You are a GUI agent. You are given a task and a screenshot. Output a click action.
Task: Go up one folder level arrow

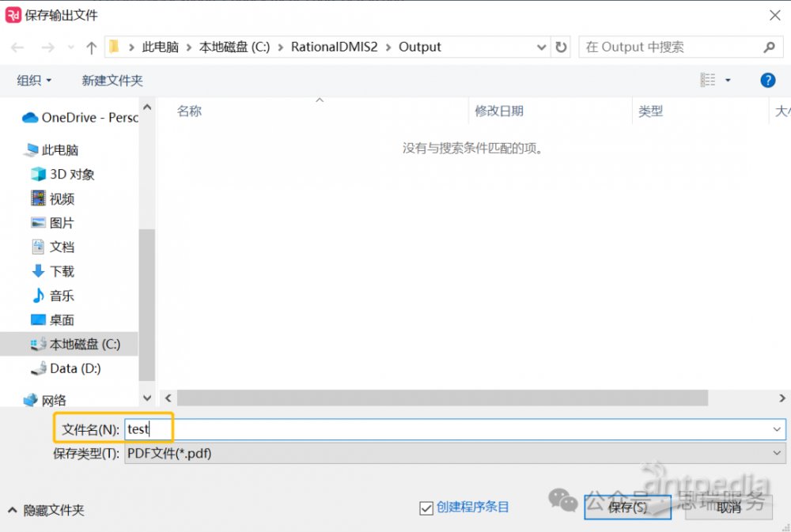coord(91,47)
